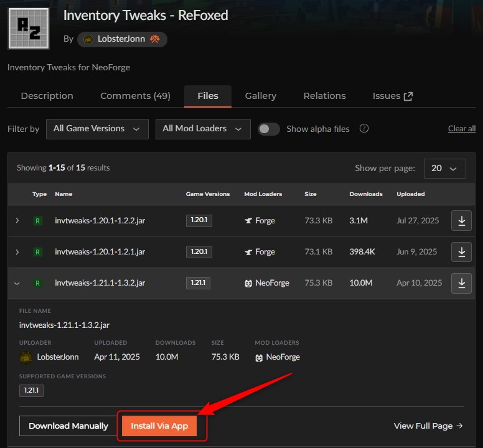Click the file name invtweaks-1.20.1-1.2.1.jar
This screenshot has width=483, height=448.
tap(100, 252)
